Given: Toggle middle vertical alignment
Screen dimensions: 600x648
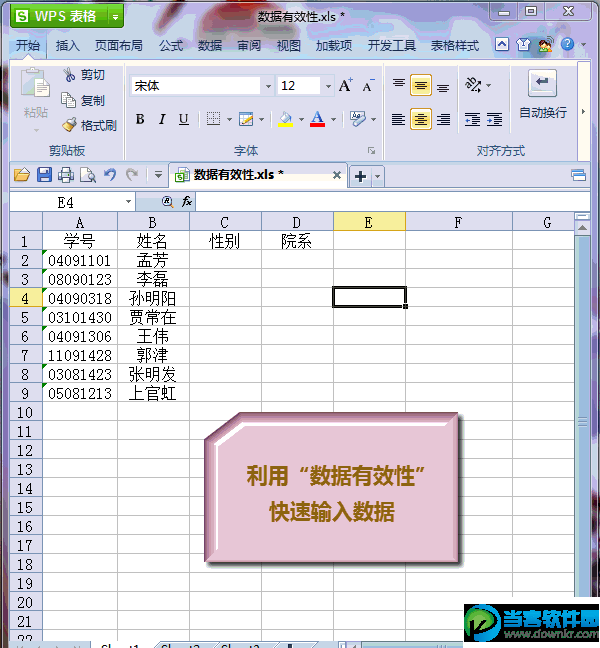Looking at the screenshot, I should coord(421,85).
